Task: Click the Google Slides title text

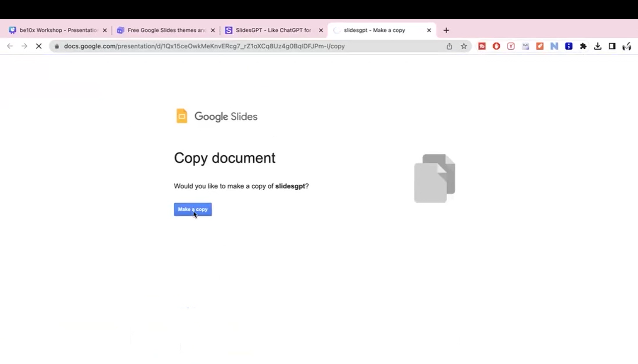Action: tap(226, 116)
